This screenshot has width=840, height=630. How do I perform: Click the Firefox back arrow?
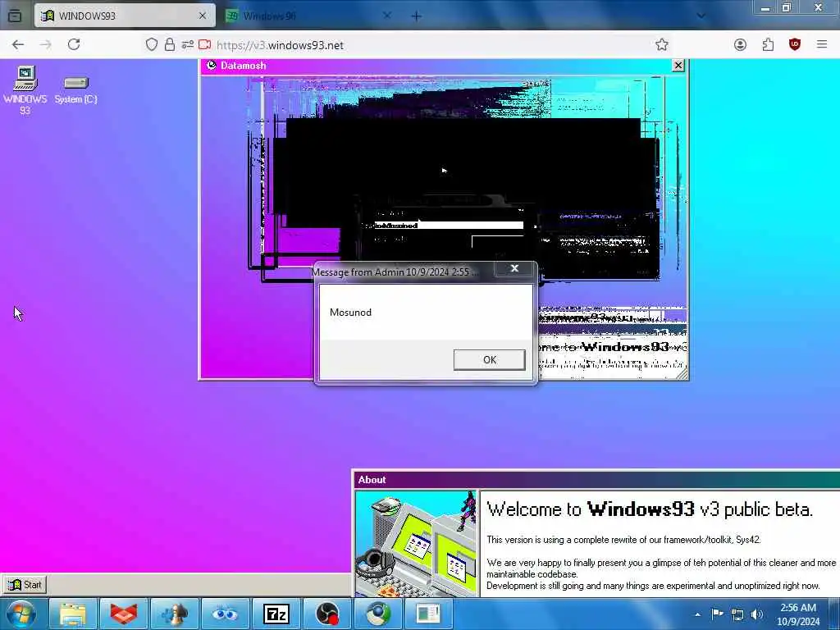(x=18, y=44)
